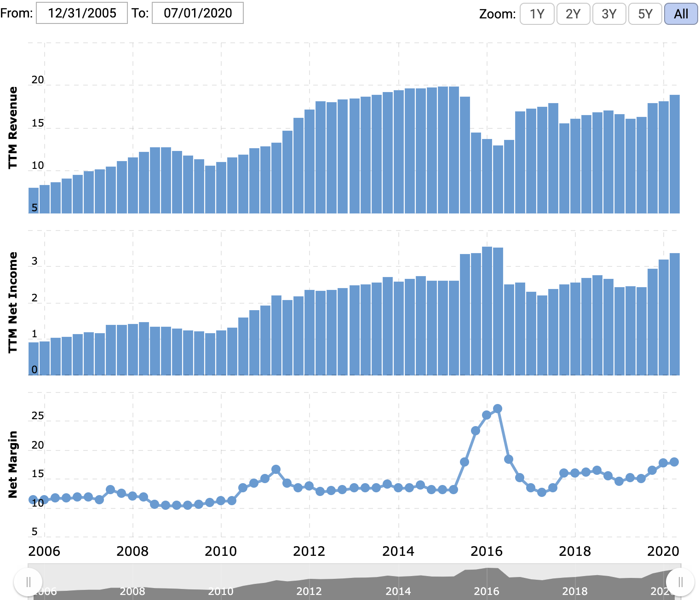Click the 2014 label in navigator strip
Image resolution: width=700 pixels, height=600 pixels.
(398, 591)
